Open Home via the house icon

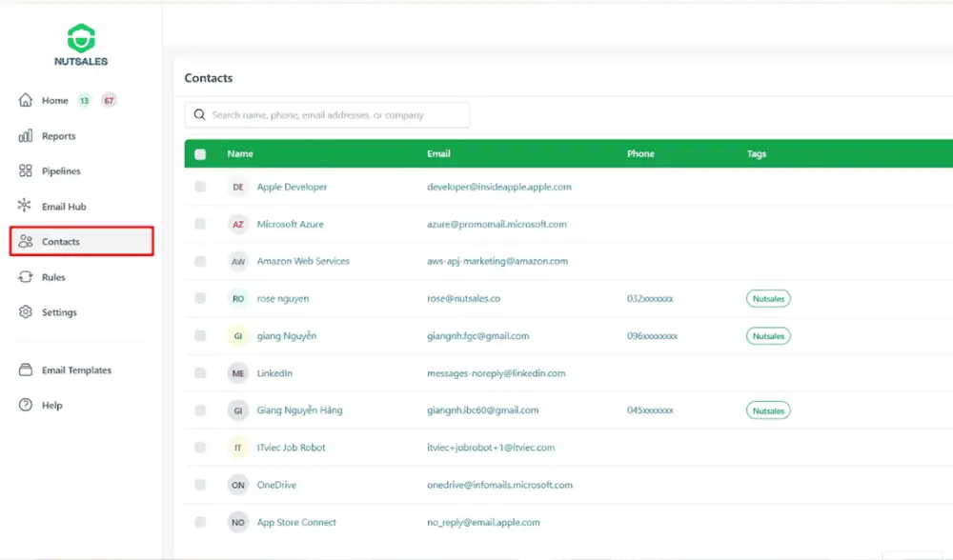pos(26,100)
